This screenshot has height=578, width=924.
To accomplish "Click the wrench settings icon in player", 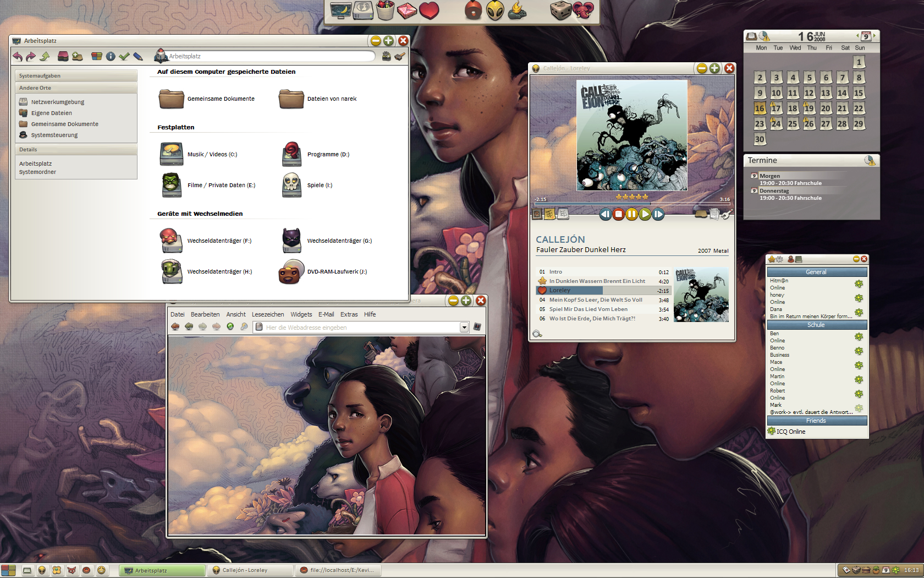I will (727, 214).
